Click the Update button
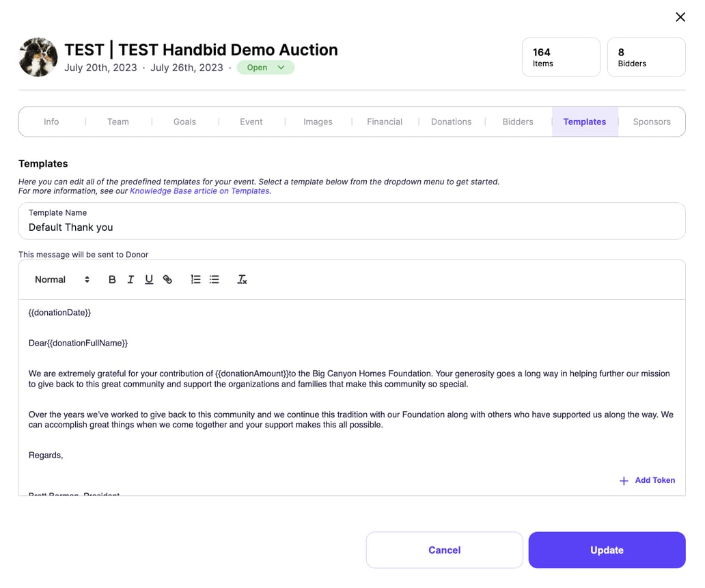 click(607, 550)
